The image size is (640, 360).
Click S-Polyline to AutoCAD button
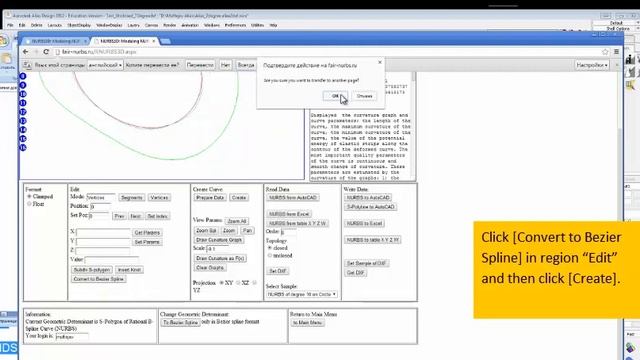click(371, 207)
